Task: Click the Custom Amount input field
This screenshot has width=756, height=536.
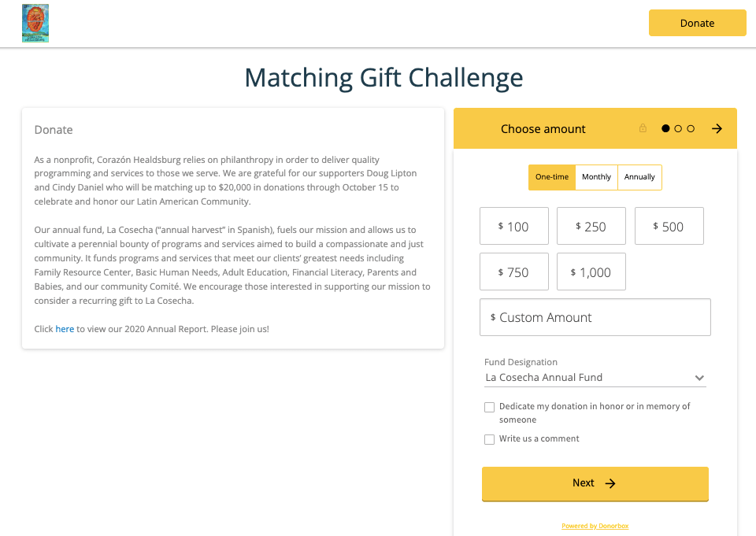Action: 595,317
